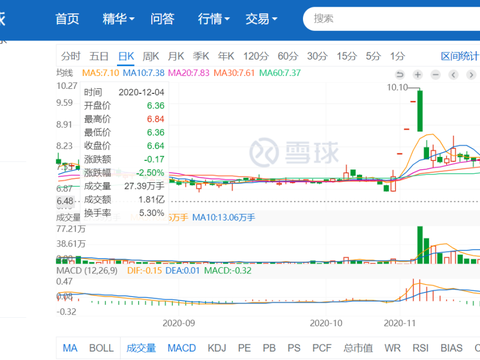Toggle the MACD indicator
Viewport: 480px width, 360px height.
tap(182, 348)
